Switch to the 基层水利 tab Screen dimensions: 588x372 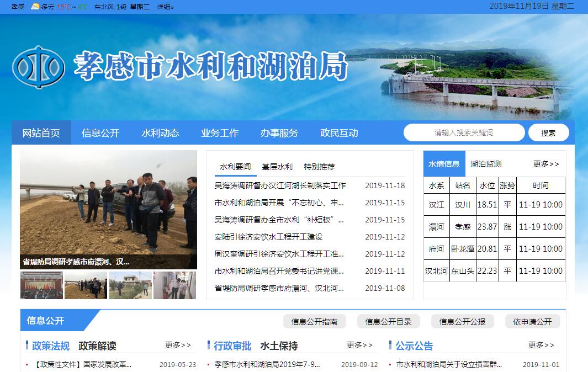click(x=277, y=167)
